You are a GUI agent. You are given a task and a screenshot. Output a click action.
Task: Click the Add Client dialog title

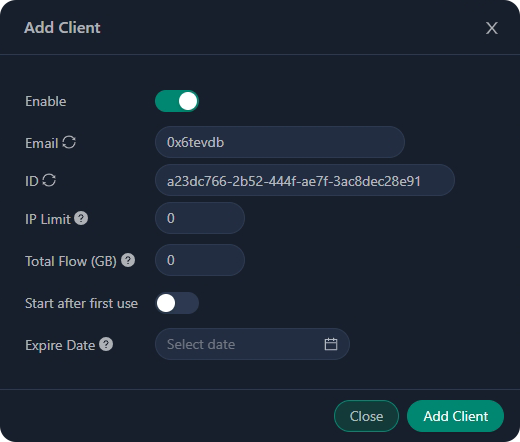click(62, 27)
